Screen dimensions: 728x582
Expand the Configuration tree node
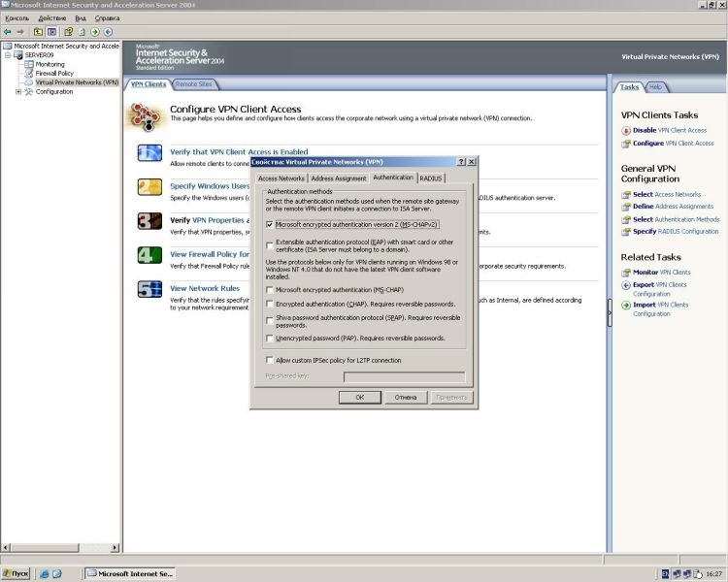pyautogui.click(x=18, y=91)
